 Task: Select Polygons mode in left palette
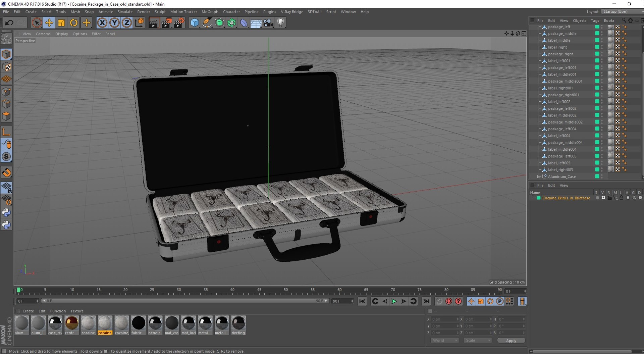coord(6,116)
